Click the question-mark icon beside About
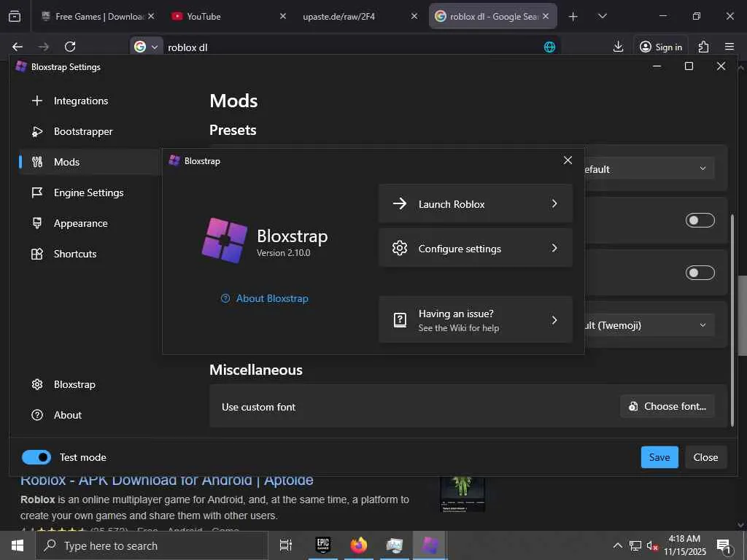This screenshot has width=747, height=560. pos(36,415)
